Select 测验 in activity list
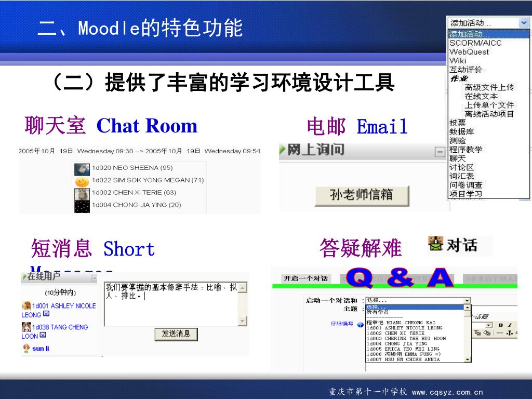 457,140
